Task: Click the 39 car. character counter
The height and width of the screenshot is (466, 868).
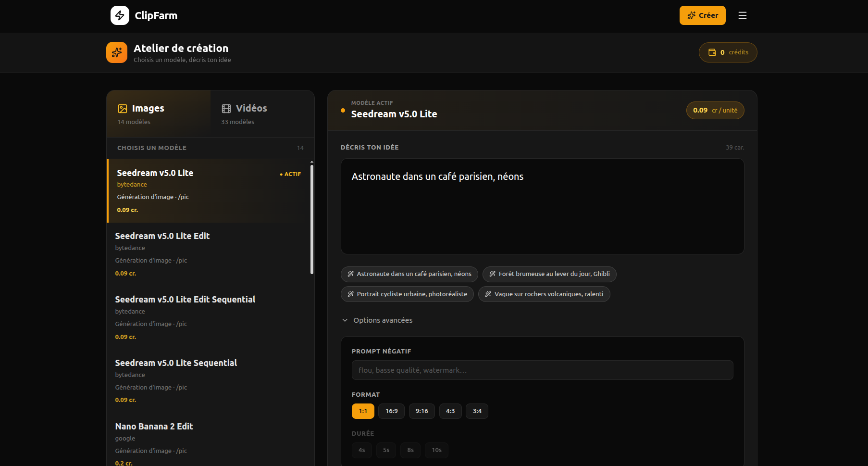Action: (x=735, y=148)
